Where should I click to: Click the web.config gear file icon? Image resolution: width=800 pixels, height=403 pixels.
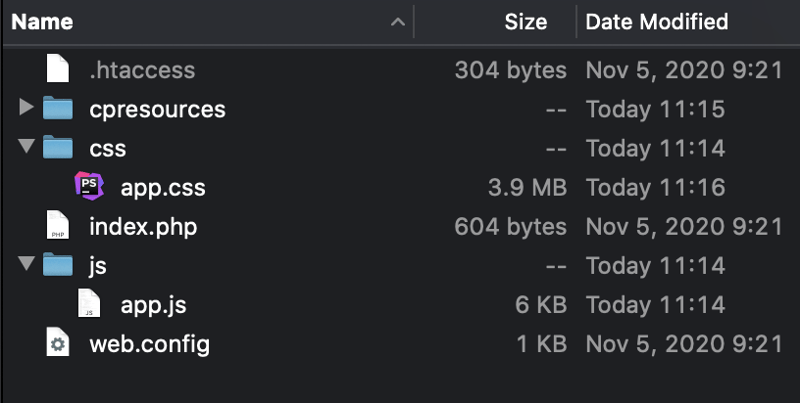(59, 345)
